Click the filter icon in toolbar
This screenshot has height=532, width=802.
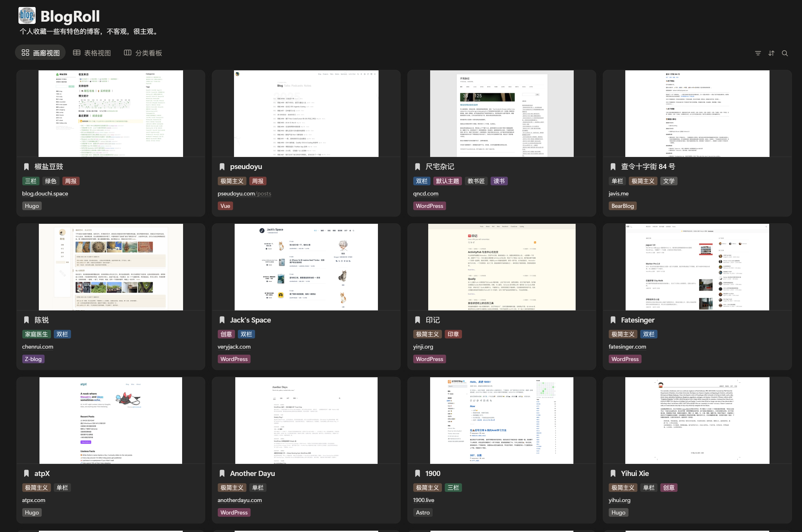point(757,53)
